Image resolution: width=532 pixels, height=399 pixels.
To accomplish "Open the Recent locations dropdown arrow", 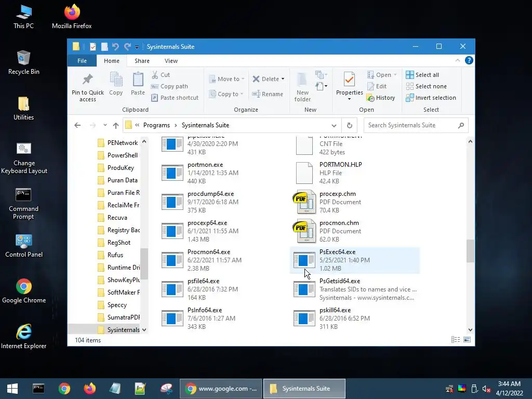I will [x=105, y=125].
